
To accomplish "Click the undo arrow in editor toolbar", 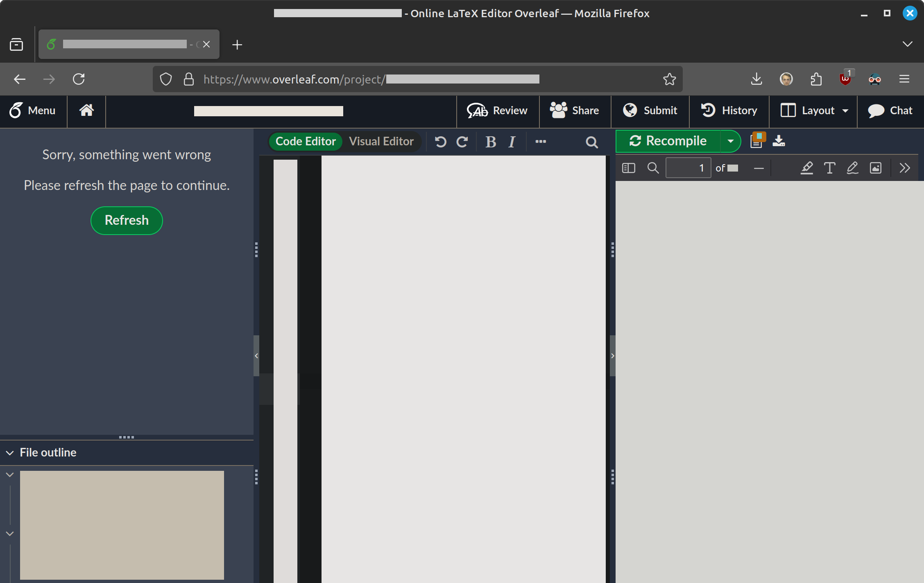I will coord(441,142).
